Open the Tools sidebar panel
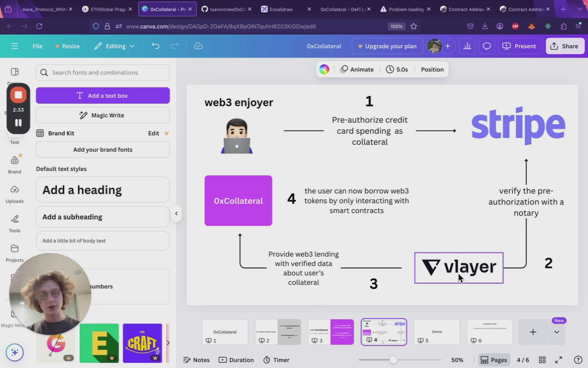 click(x=15, y=223)
